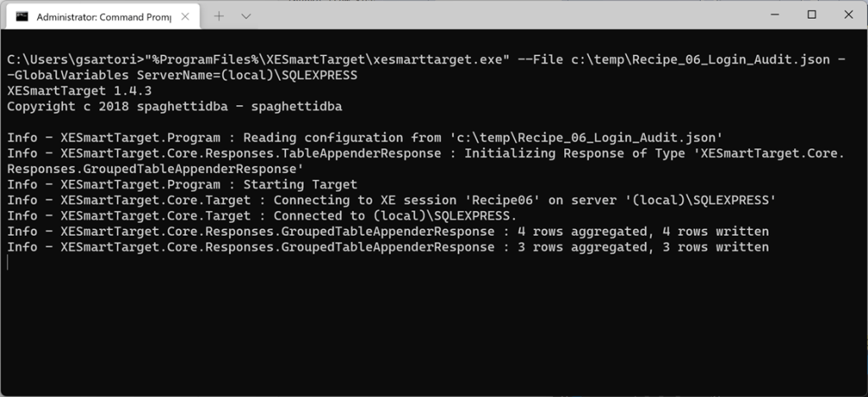
Task: Minimize the terminal window
Action: [773, 14]
